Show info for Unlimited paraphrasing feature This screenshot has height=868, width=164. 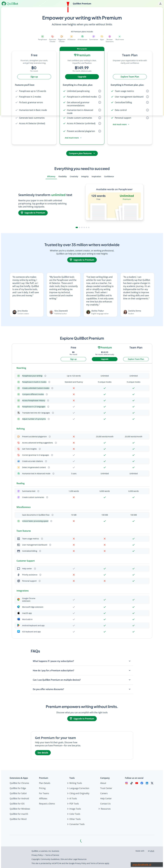(x=99, y=91)
